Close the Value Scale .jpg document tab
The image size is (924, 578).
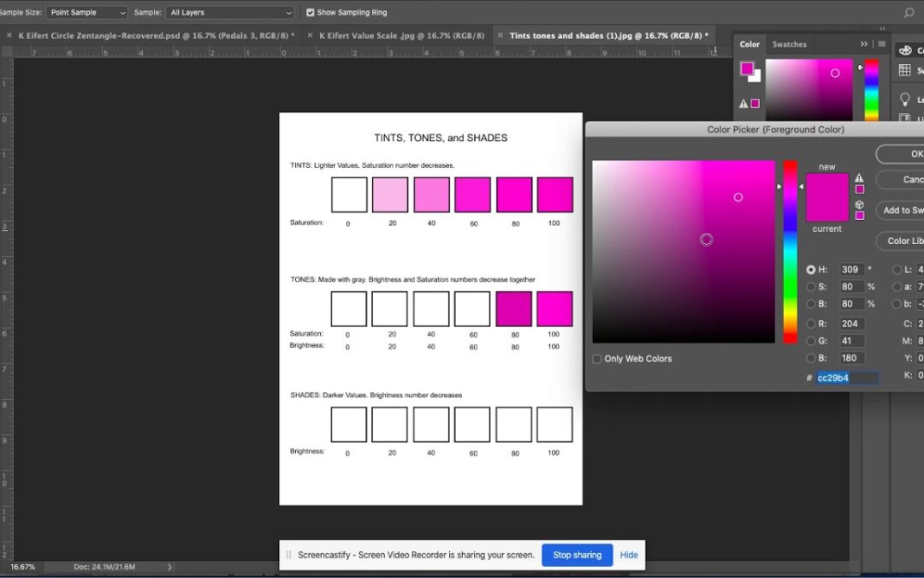pyautogui.click(x=310, y=35)
